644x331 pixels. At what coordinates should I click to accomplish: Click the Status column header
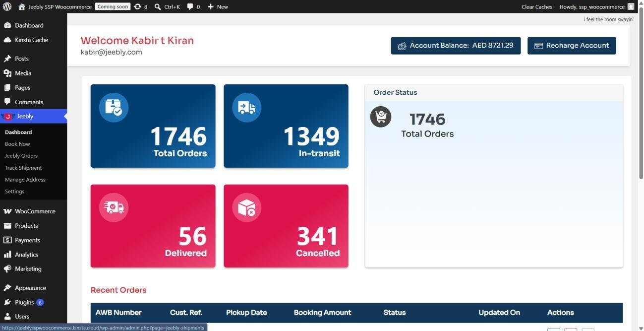coord(395,313)
